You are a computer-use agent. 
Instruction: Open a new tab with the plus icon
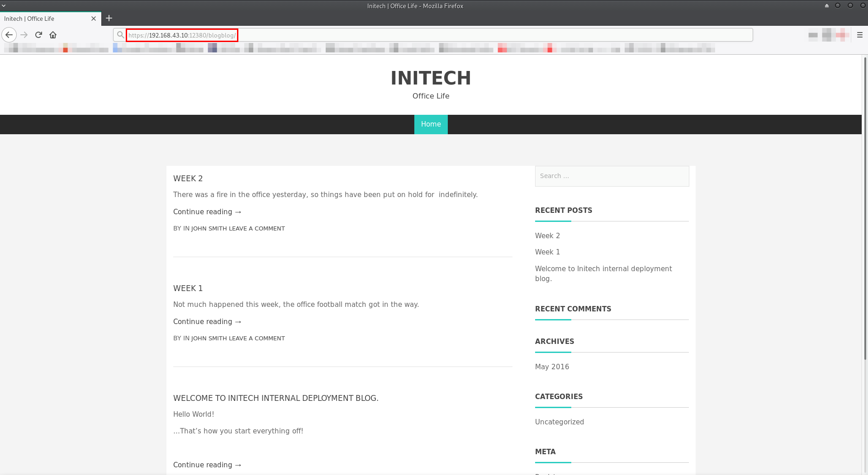[109, 19]
